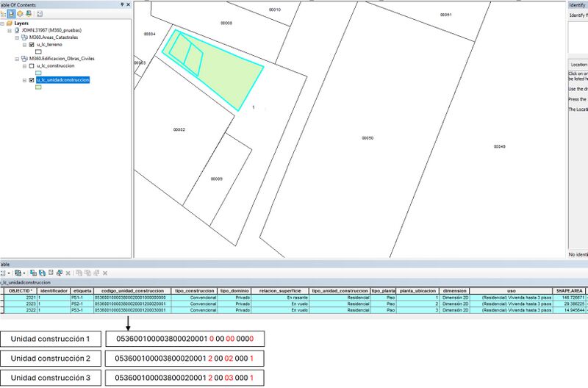Click parcel labeled 00049 on map
Image resolution: width=588 pixels, height=388 pixels.
click(x=500, y=146)
